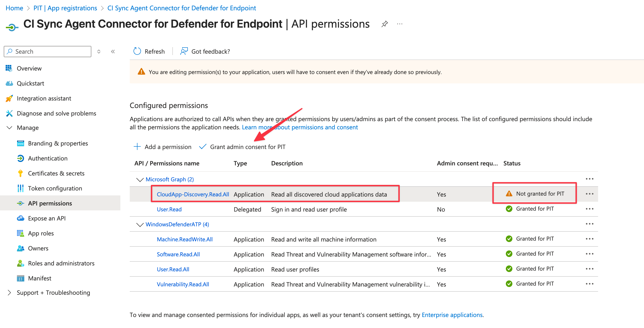
Task: Click the Diagnose and solve problems wrench icon
Action: [9, 113]
